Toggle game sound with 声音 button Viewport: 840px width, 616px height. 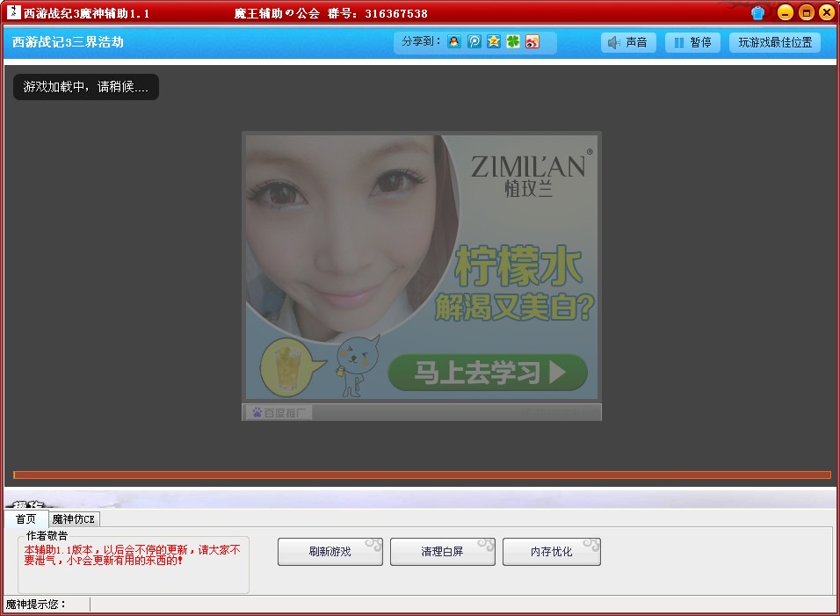click(628, 42)
